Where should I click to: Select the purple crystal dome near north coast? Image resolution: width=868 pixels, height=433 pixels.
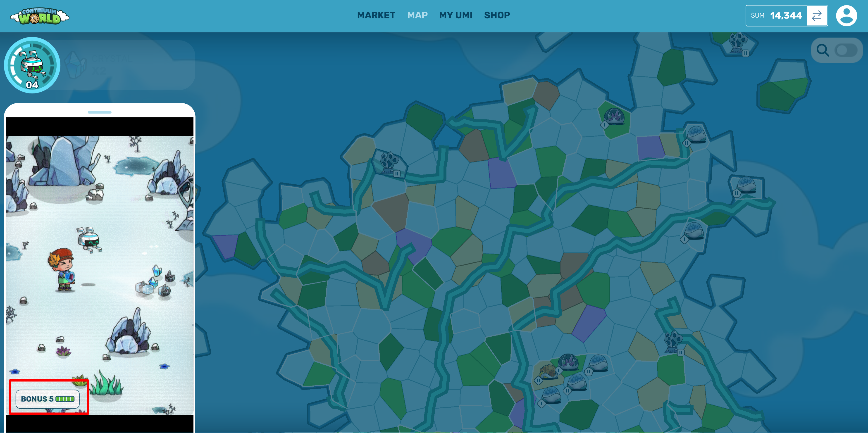click(614, 116)
